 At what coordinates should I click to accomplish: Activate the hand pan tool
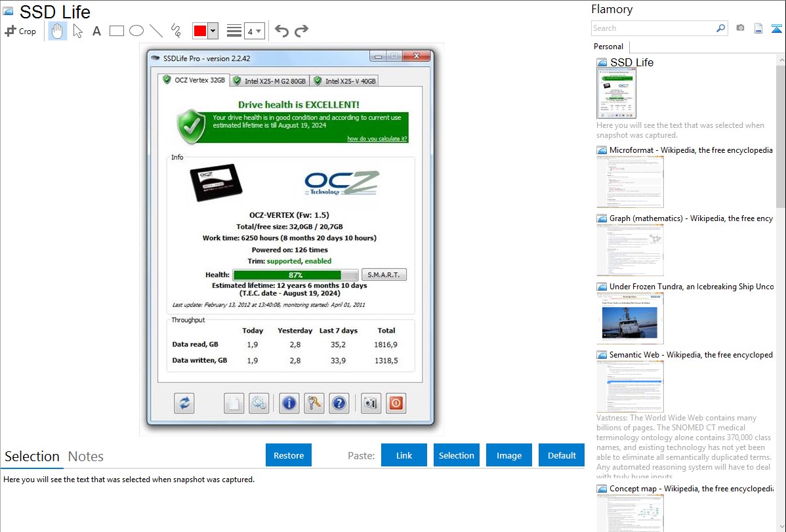pos(57,31)
